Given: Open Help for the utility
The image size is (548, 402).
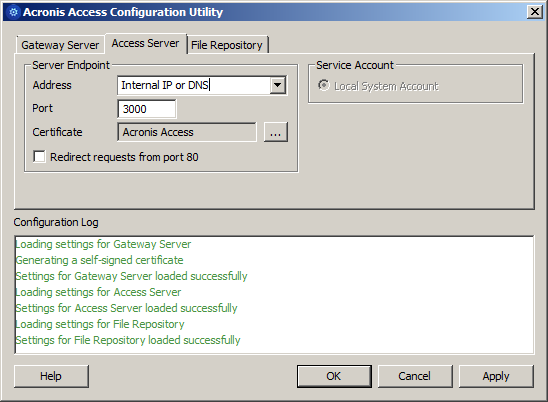Looking at the screenshot, I should 51,376.
